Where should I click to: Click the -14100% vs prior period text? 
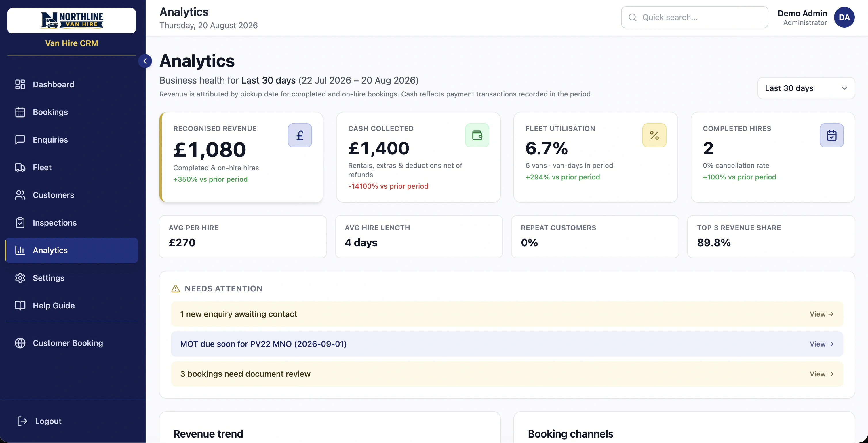[x=388, y=186]
